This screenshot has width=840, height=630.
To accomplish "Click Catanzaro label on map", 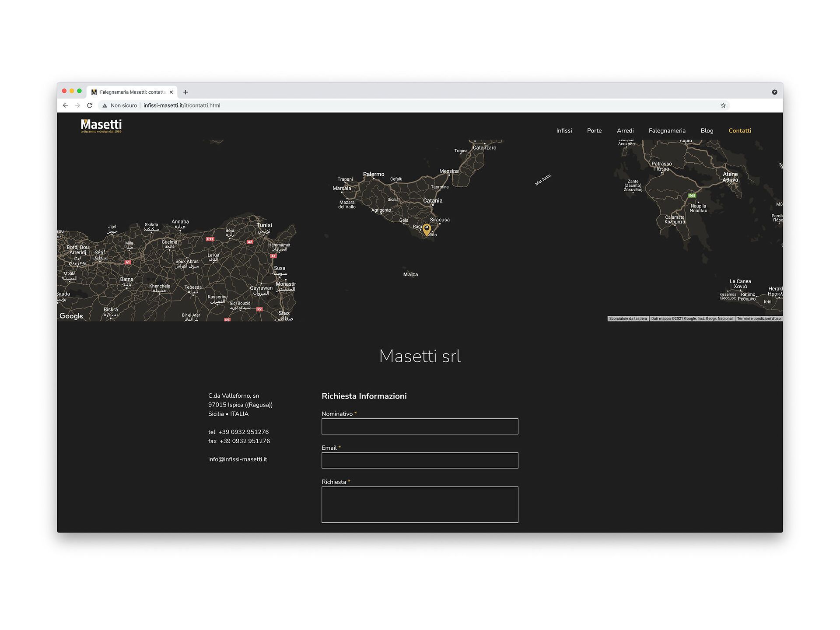I will 484,147.
